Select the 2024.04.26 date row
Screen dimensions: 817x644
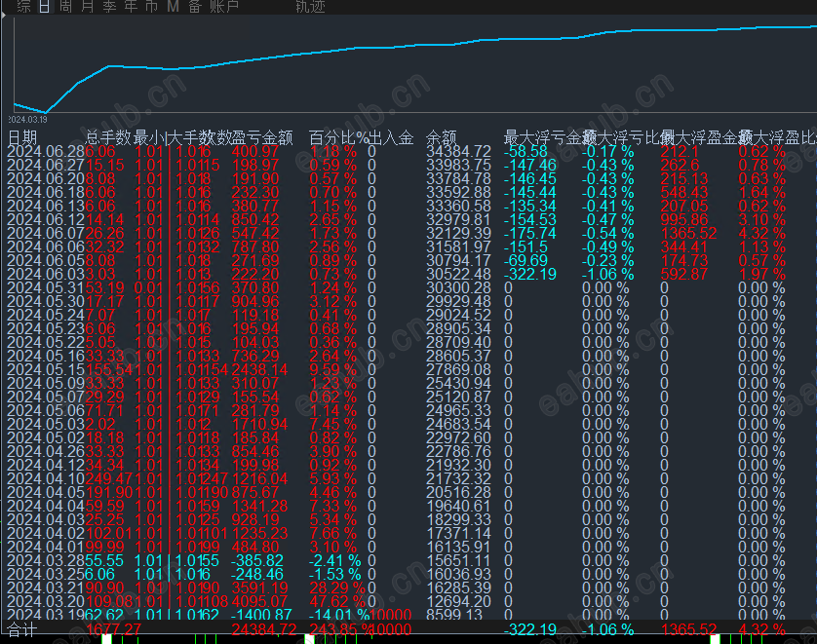click(x=46, y=451)
